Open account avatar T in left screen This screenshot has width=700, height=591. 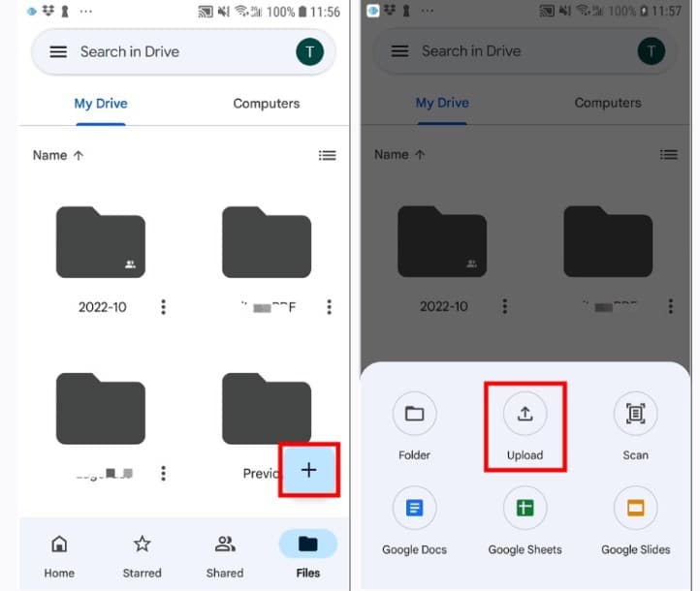(310, 51)
